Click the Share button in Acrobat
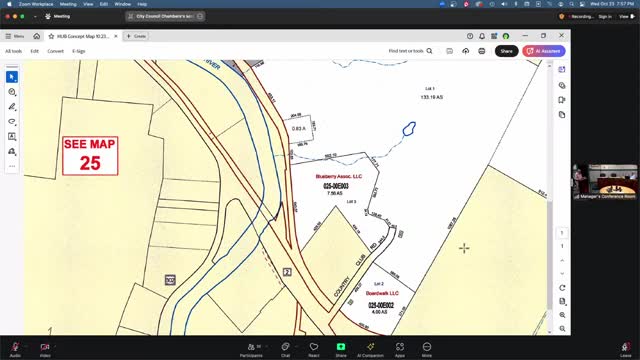This screenshot has height=360, width=640. [x=507, y=51]
